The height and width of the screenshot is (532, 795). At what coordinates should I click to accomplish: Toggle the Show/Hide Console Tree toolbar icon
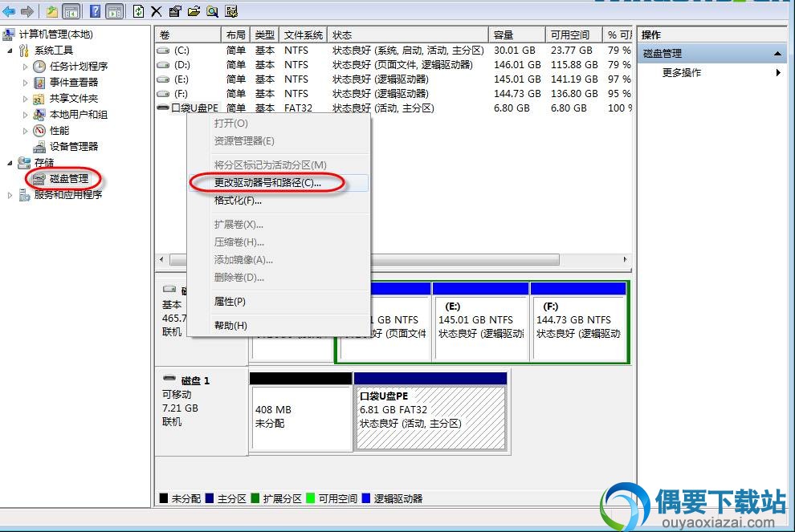pyautogui.click(x=71, y=11)
